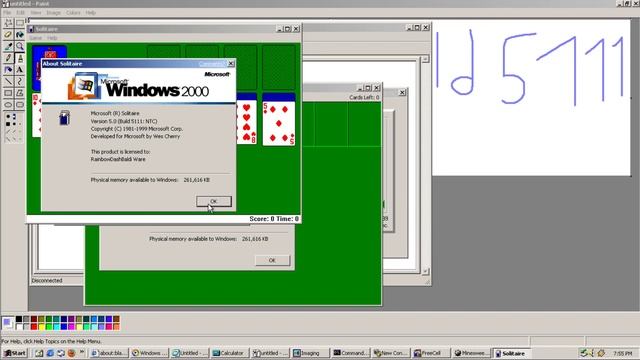The height and width of the screenshot is (360, 640).
Task: Select the Pick Color eyedropper tool
Action: 8,47
